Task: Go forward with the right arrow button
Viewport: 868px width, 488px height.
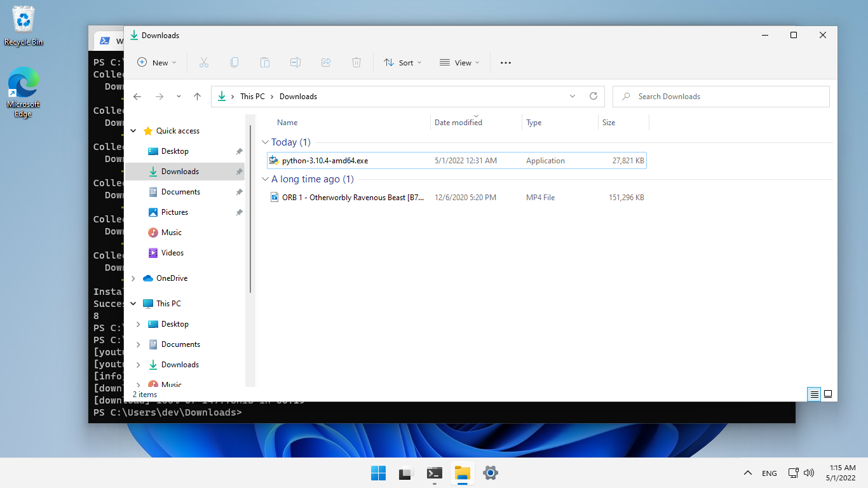Action: coord(159,97)
